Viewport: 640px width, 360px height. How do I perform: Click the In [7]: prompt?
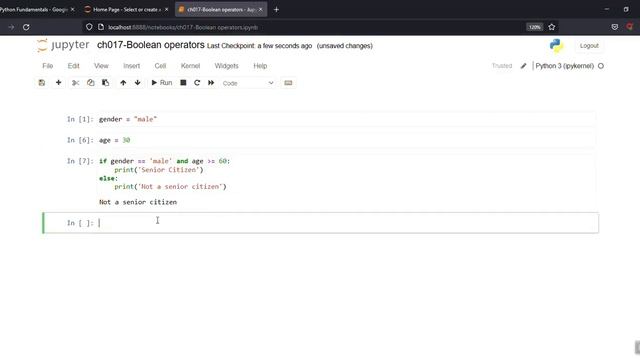(80, 161)
